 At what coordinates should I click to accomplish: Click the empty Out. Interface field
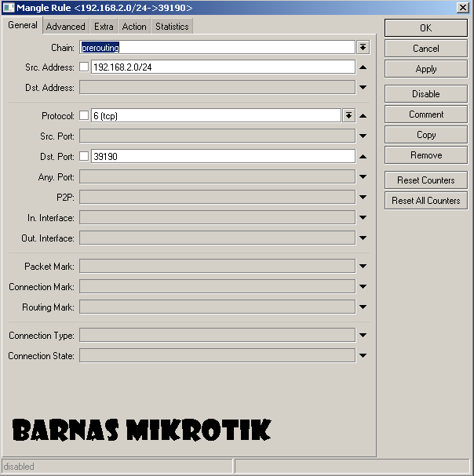(217, 238)
